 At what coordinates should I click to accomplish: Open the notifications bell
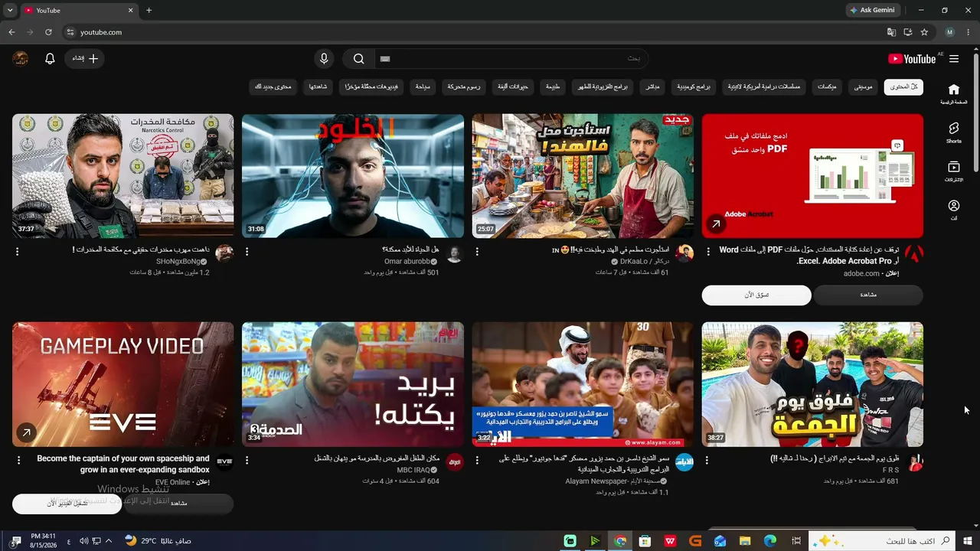(50, 59)
